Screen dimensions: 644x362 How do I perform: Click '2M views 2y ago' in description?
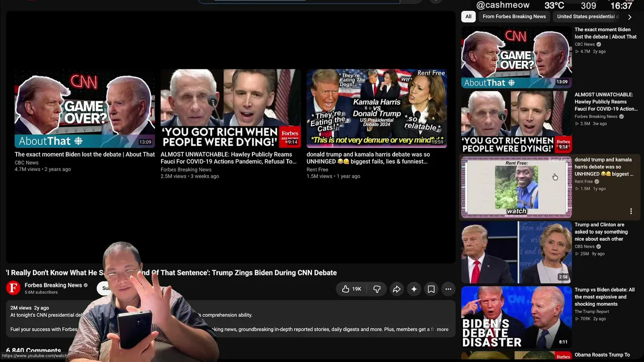[30, 308]
